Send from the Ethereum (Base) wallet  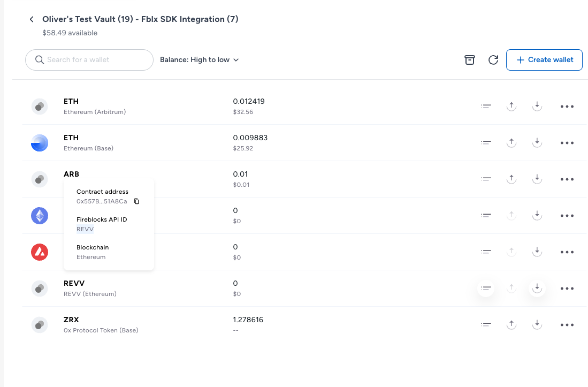(x=511, y=143)
